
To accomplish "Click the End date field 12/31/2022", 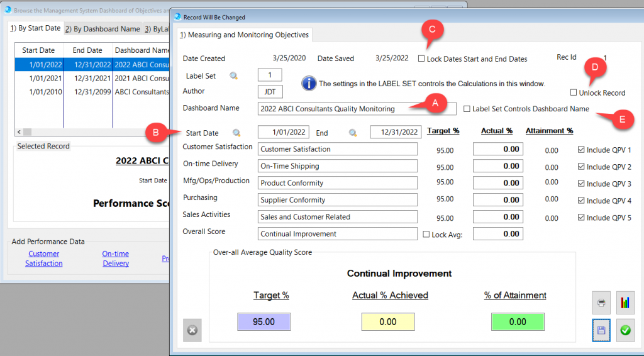I will (x=396, y=132).
